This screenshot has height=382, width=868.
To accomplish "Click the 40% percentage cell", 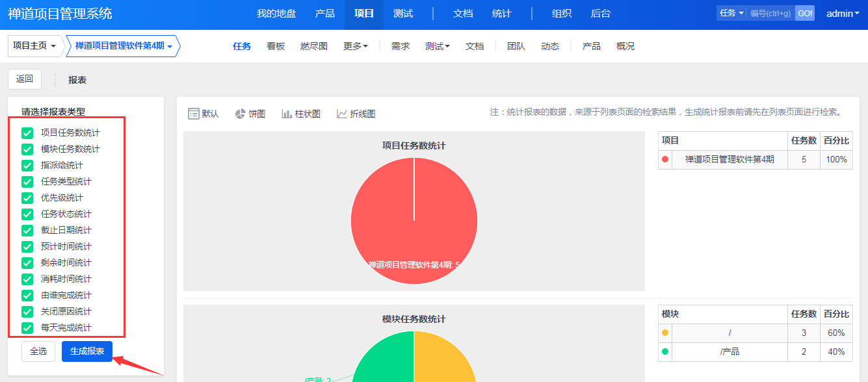I will point(836,351).
